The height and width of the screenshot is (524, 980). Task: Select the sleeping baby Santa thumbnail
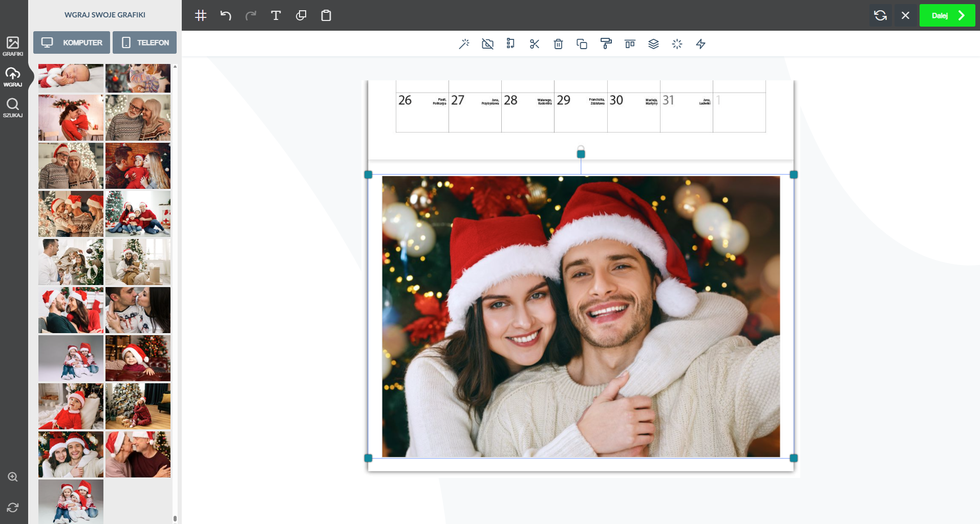point(71,78)
